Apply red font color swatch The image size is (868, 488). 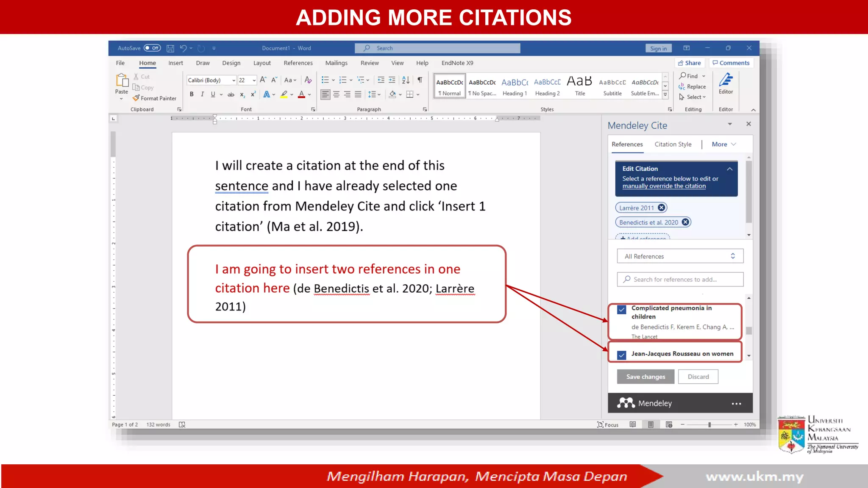coord(301,94)
